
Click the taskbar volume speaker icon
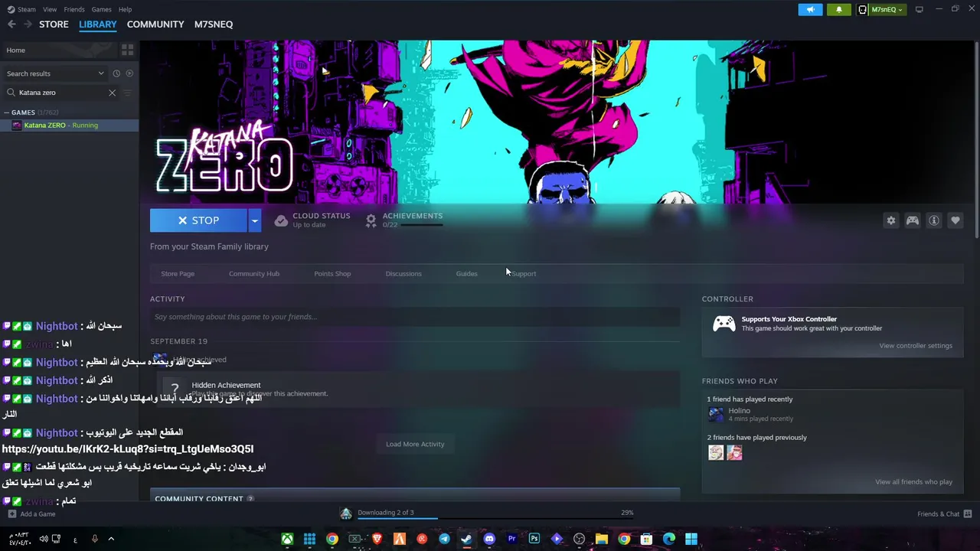pos(44,539)
